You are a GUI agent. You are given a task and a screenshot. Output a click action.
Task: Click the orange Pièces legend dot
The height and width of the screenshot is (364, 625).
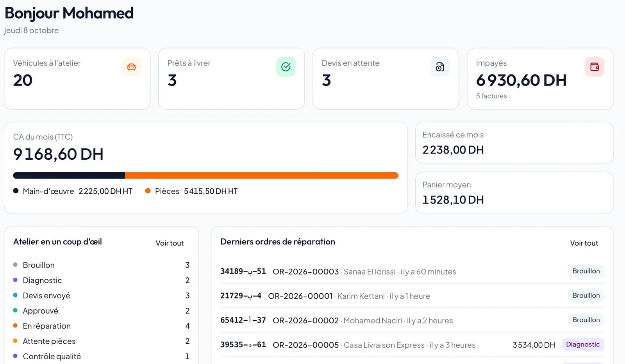[148, 191]
